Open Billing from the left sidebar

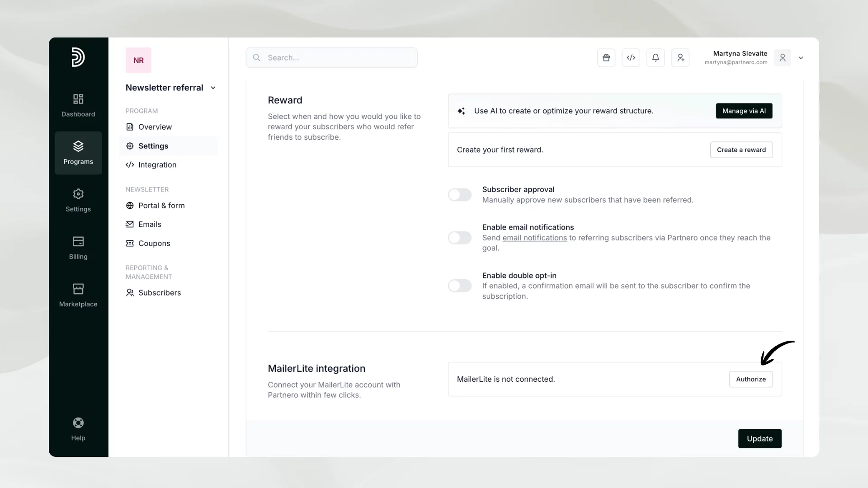pos(78,248)
